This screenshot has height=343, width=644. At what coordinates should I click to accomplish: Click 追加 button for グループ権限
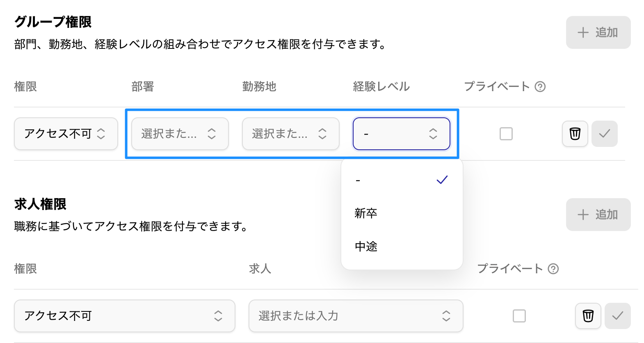pos(598,32)
